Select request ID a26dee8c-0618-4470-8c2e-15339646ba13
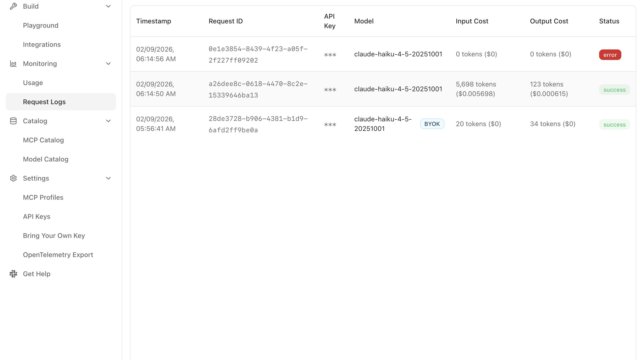The height and width of the screenshot is (360, 644). pyautogui.click(x=258, y=89)
